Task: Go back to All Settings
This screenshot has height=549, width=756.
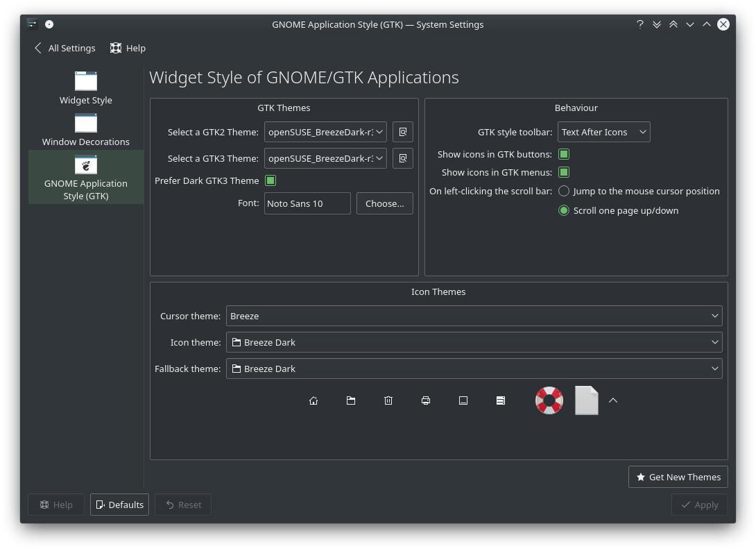Action: pos(65,49)
